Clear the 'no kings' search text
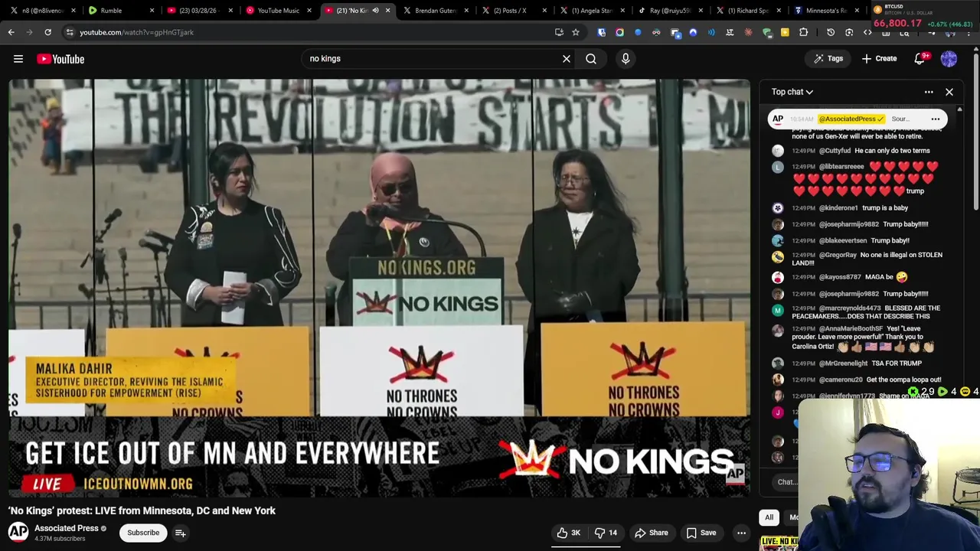Image resolution: width=980 pixels, height=551 pixels. click(567, 59)
